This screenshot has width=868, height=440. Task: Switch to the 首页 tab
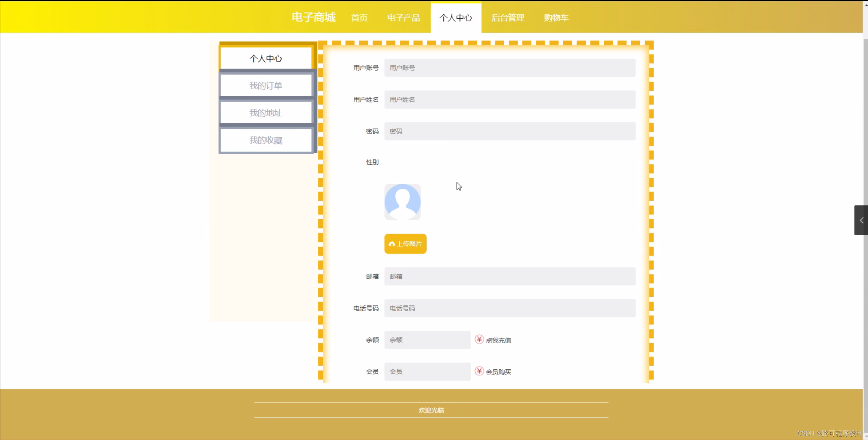point(359,18)
